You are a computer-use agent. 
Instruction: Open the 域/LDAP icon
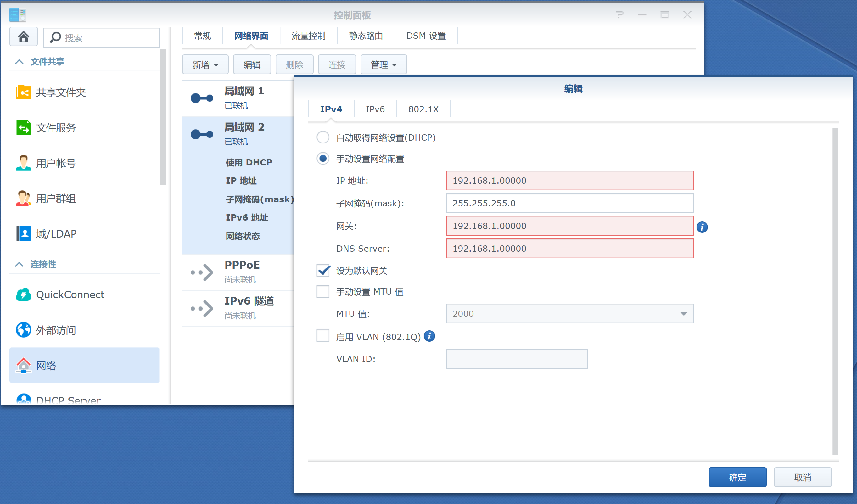23,234
